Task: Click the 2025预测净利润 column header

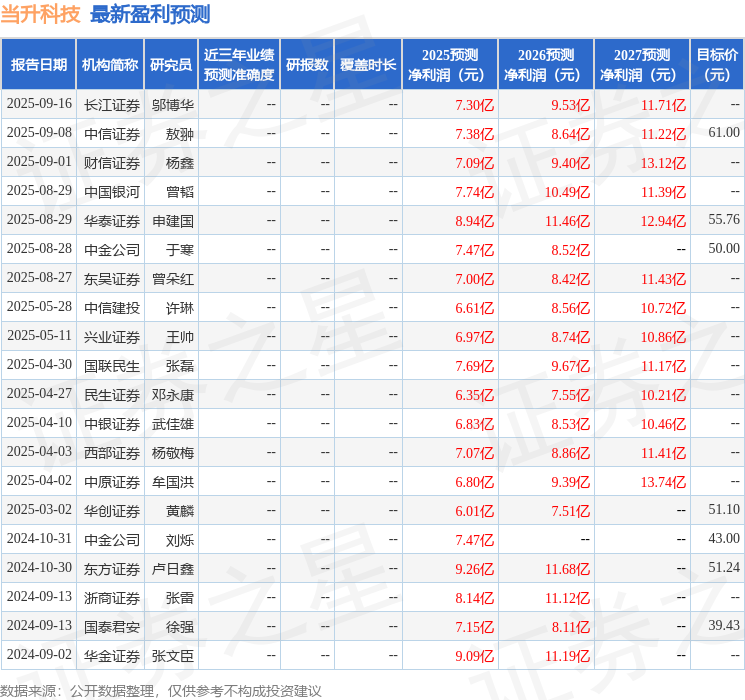Action: coord(450,64)
